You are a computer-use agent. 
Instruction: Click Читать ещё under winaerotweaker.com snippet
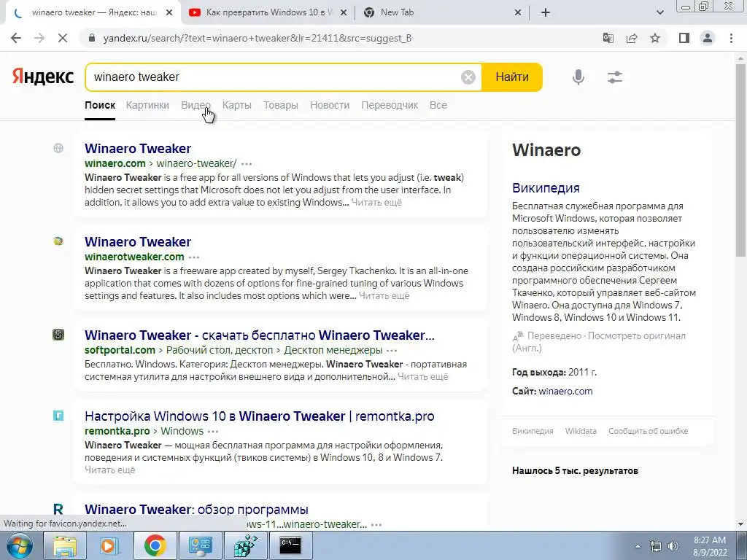pos(384,296)
